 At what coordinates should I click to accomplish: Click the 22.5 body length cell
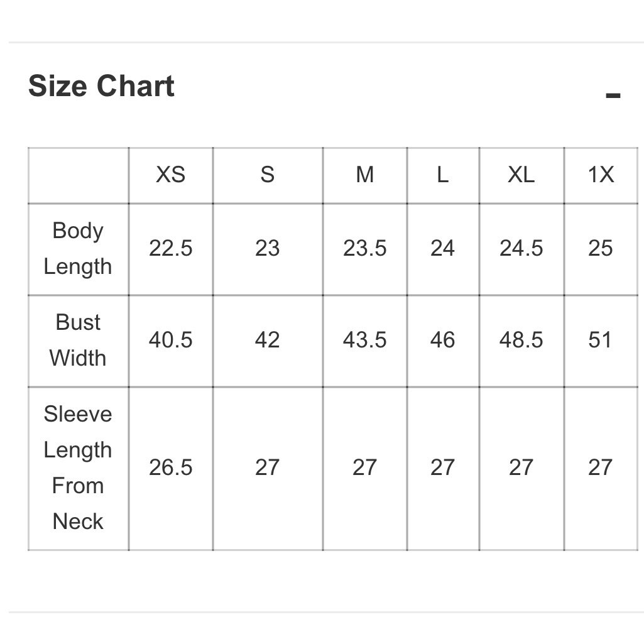(x=170, y=248)
